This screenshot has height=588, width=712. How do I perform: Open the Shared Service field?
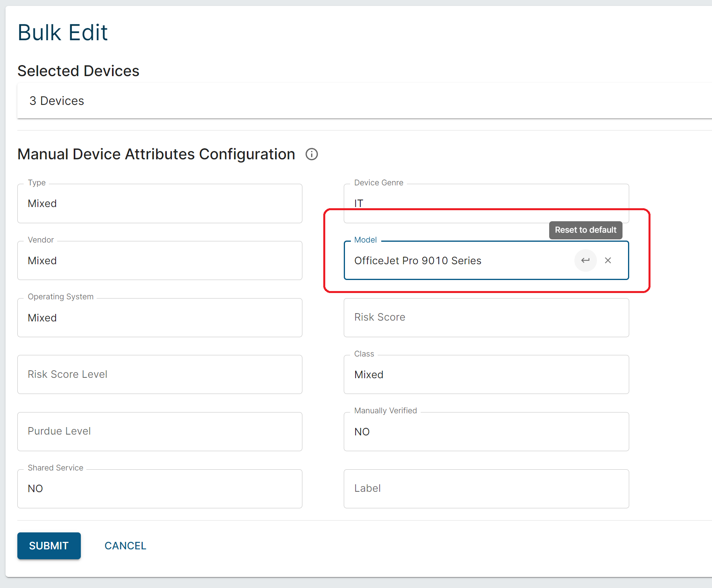(160, 489)
